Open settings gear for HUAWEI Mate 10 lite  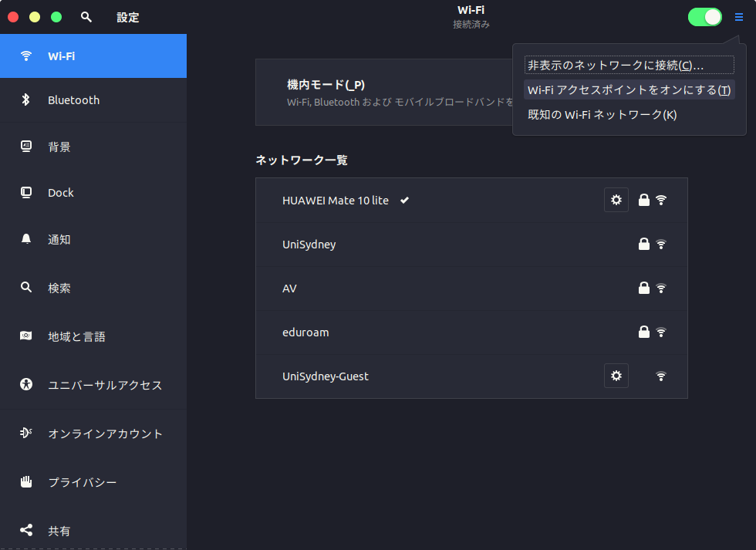pyautogui.click(x=616, y=200)
